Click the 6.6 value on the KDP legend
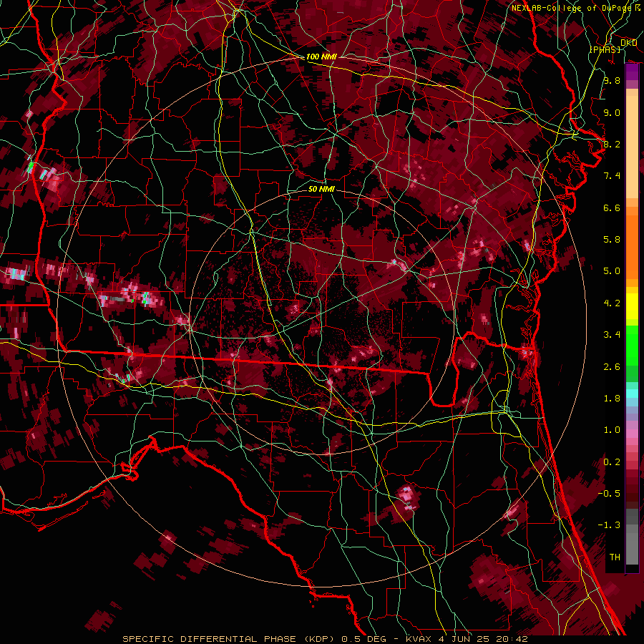Screen dimensions: 644x644 pyautogui.click(x=612, y=208)
